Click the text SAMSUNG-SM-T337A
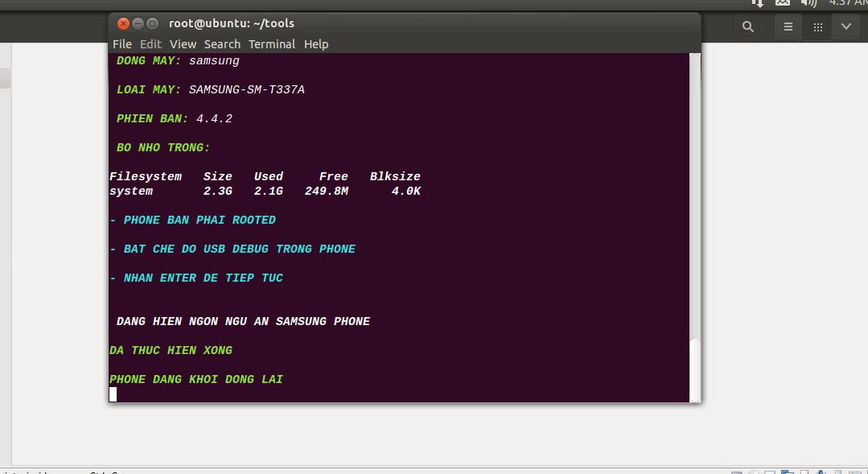 tap(246, 89)
